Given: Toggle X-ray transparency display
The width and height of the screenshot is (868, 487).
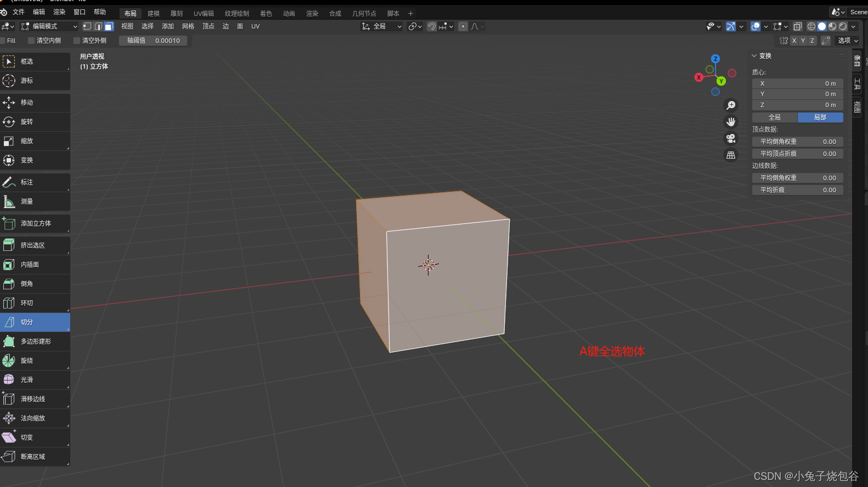Looking at the screenshot, I should coord(798,26).
